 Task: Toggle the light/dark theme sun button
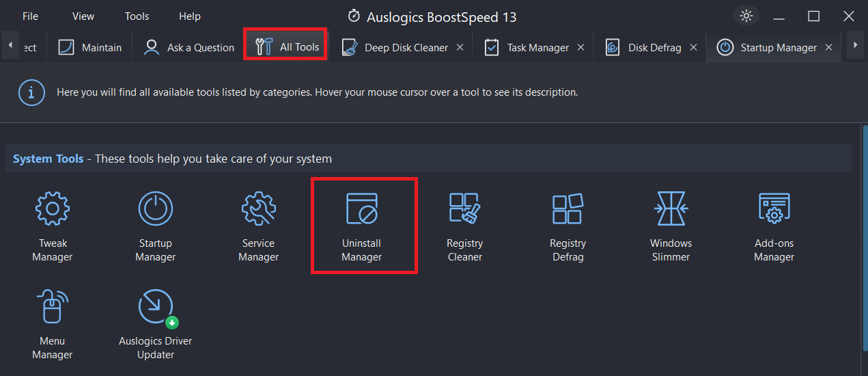click(746, 16)
